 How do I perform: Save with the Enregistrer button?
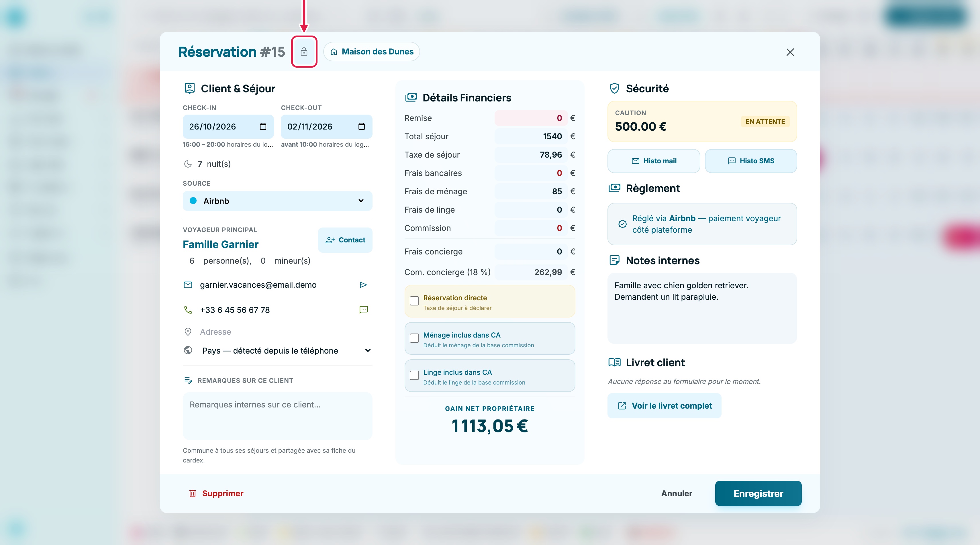point(758,494)
